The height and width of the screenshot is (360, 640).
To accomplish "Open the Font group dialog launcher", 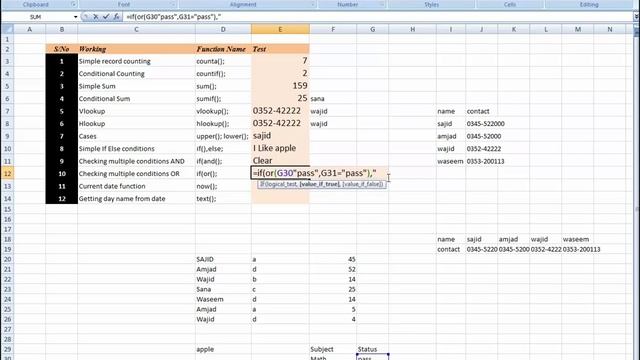I will pyautogui.click(x=173, y=4).
